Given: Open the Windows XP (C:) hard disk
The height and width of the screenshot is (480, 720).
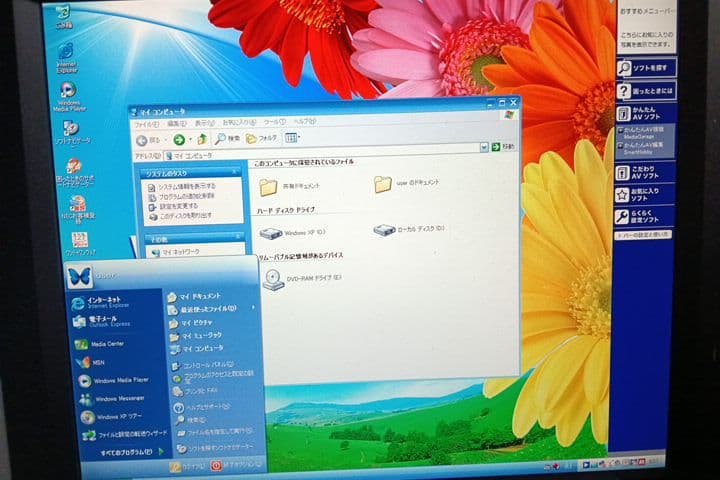Looking at the screenshot, I should point(271,232).
